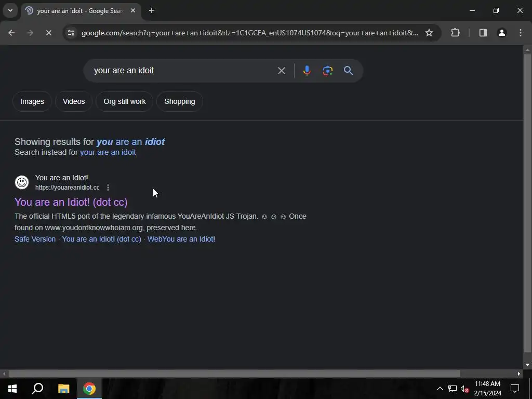Open network status tray icon
This screenshot has height=399, width=532.
453,389
